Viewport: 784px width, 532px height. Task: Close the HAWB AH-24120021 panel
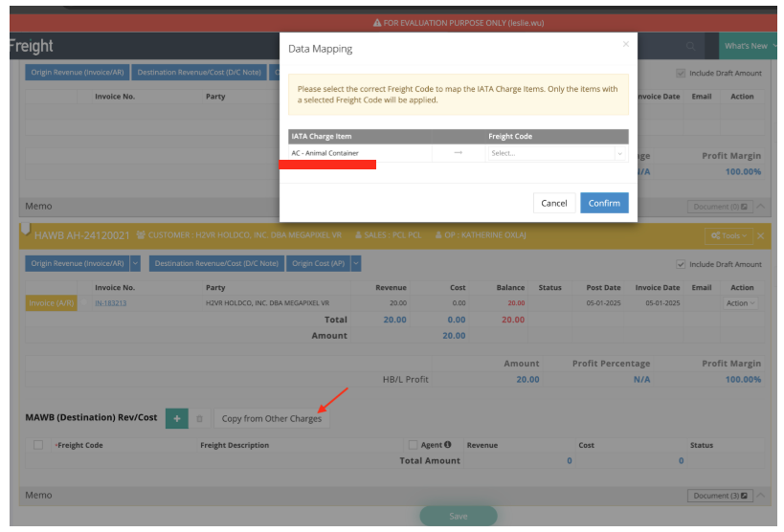(x=761, y=235)
